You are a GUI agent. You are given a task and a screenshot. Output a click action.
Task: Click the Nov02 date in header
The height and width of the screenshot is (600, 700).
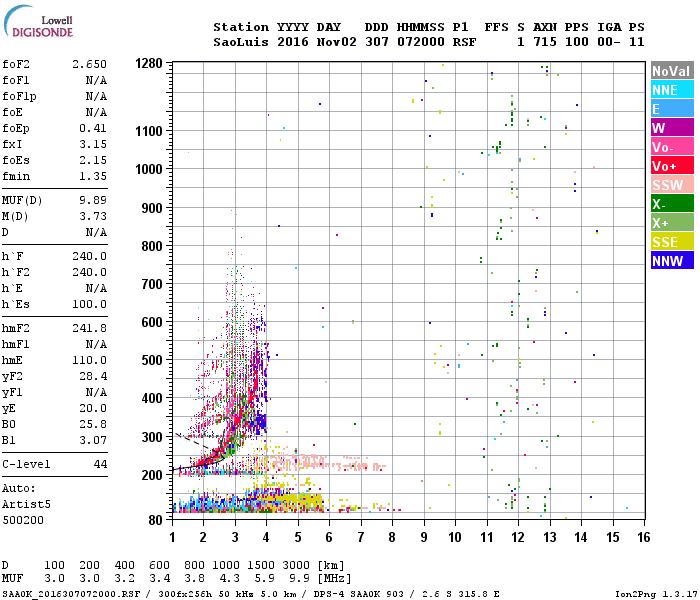(337, 42)
